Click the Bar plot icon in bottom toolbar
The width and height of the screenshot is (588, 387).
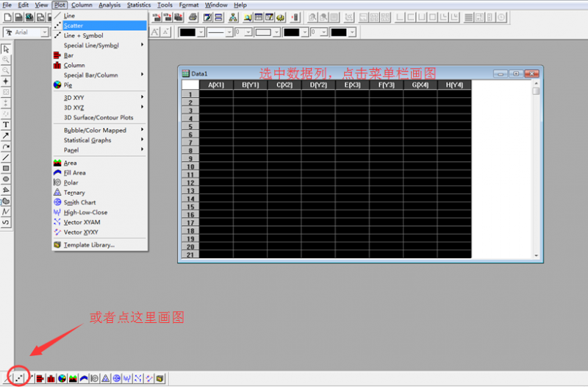tap(40, 378)
